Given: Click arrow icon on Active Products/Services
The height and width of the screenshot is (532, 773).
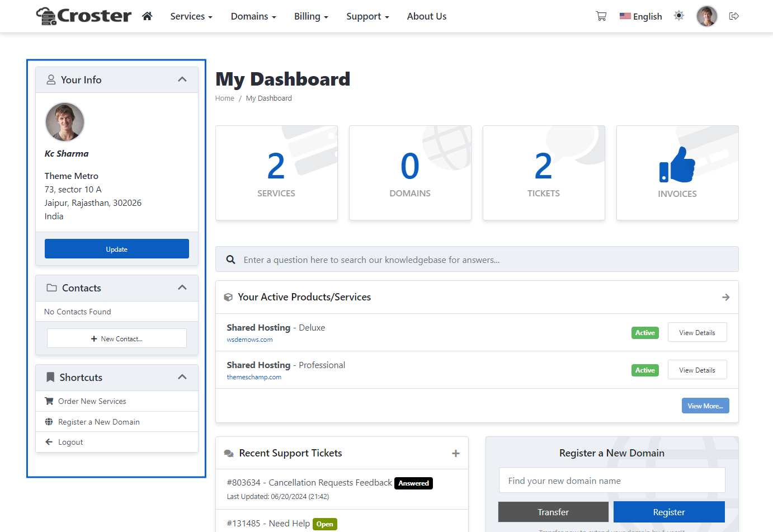Looking at the screenshot, I should coord(725,297).
